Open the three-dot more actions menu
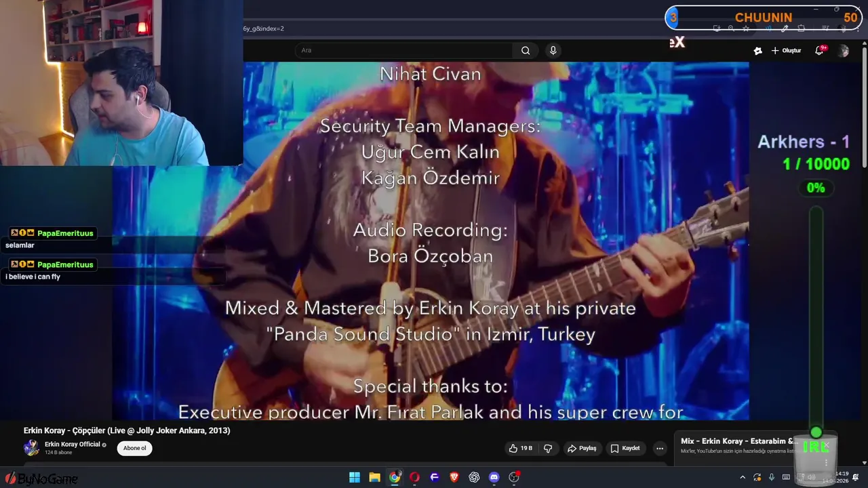 (659, 448)
